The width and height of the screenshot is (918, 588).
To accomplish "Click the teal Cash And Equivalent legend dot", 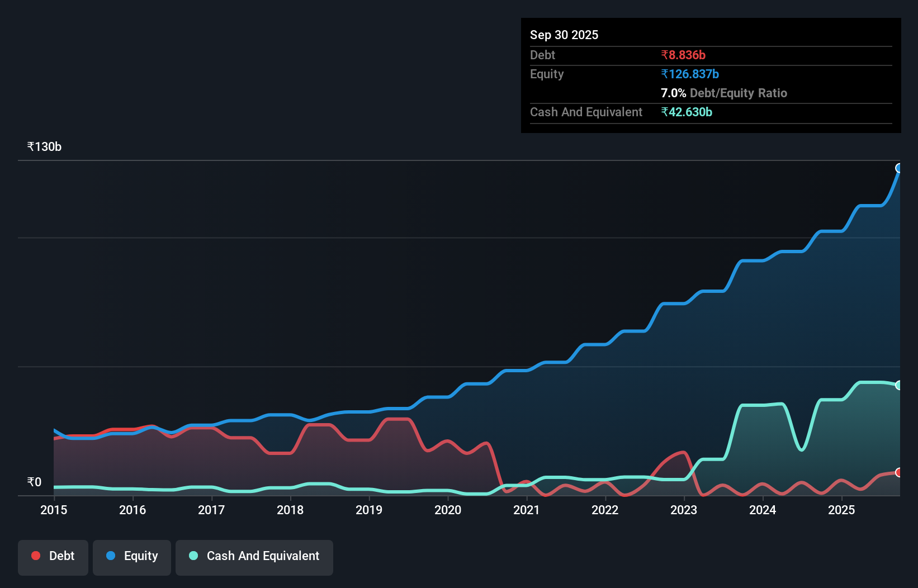I will tap(193, 556).
